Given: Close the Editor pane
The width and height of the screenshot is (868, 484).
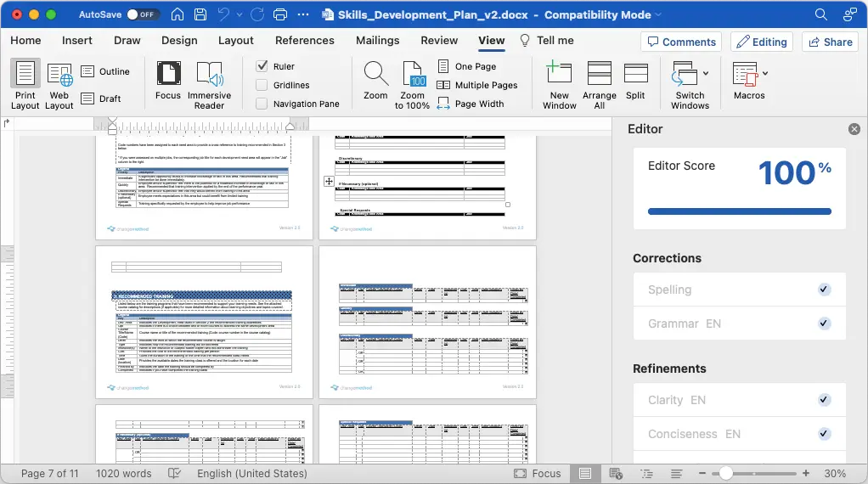Looking at the screenshot, I should [x=854, y=129].
